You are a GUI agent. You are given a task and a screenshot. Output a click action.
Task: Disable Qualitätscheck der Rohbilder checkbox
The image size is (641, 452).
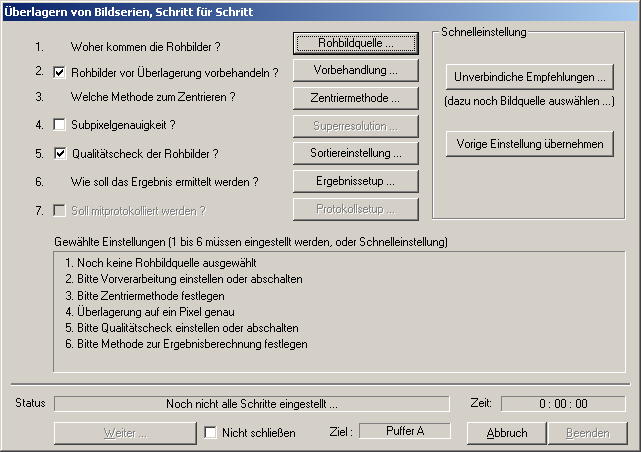[x=59, y=154]
